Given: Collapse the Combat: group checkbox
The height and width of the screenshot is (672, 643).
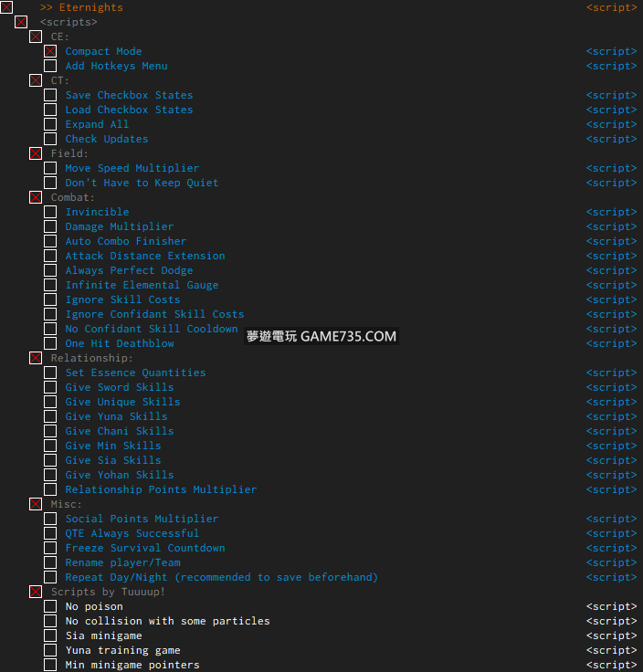Looking at the screenshot, I should [x=36, y=197].
